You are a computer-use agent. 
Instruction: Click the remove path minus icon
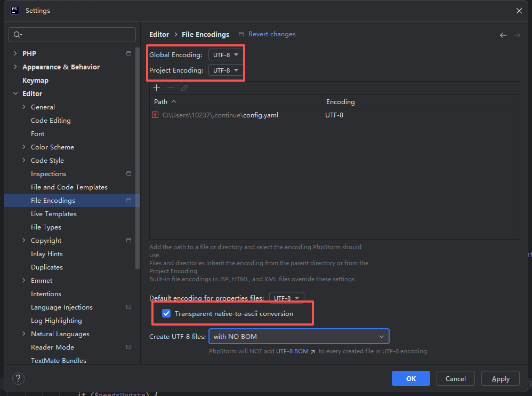point(171,88)
